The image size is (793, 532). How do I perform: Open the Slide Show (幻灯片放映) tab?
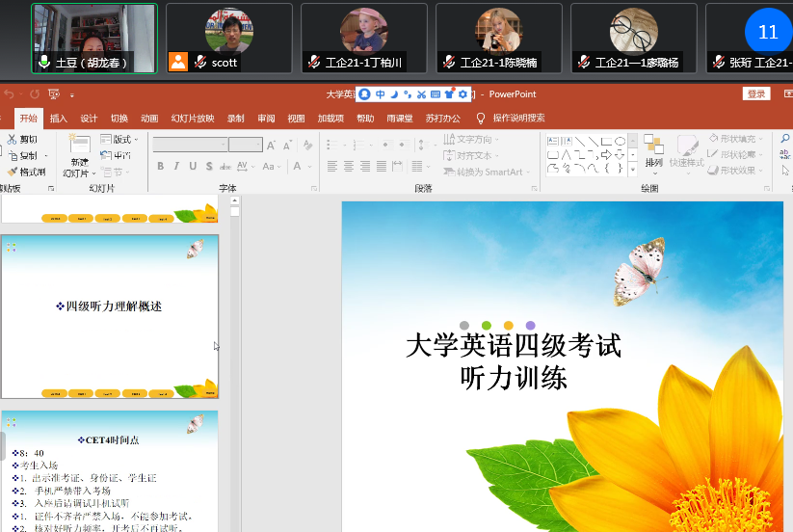tap(192, 119)
